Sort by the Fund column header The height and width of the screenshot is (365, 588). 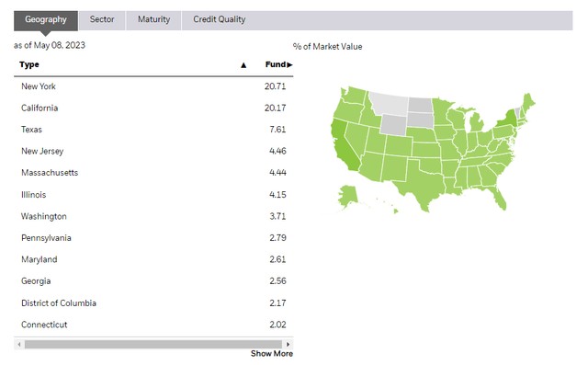point(276,64)
